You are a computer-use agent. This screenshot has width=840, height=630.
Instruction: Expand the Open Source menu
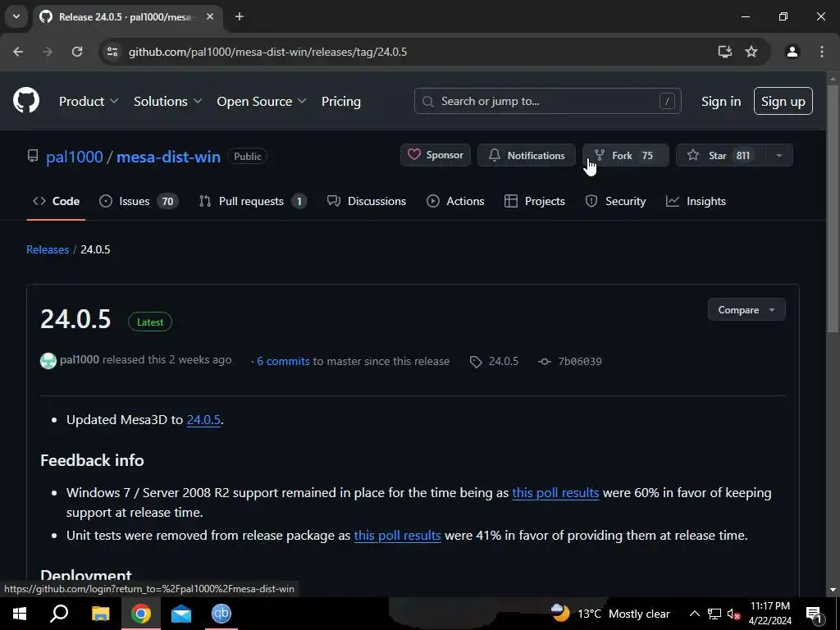coord(262,101)
